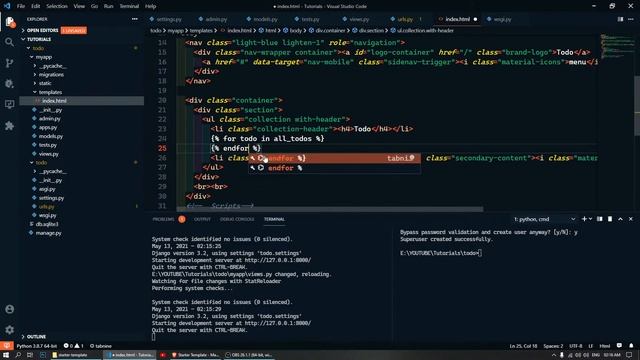The image size is (640, 360).
Task: Open editor more actions ellipsis
Action: (x=631, y=19)
